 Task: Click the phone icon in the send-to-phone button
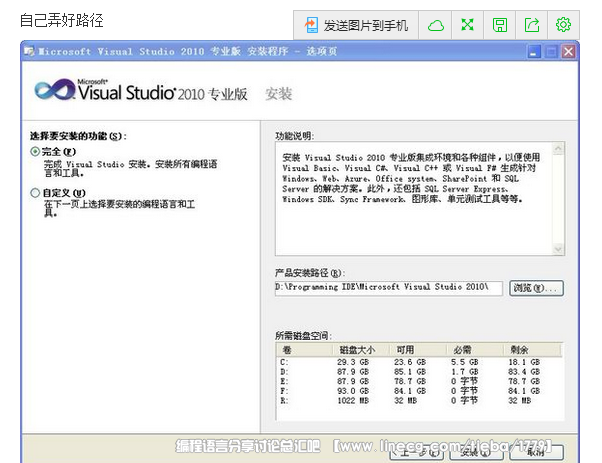(x=311, y=25)
